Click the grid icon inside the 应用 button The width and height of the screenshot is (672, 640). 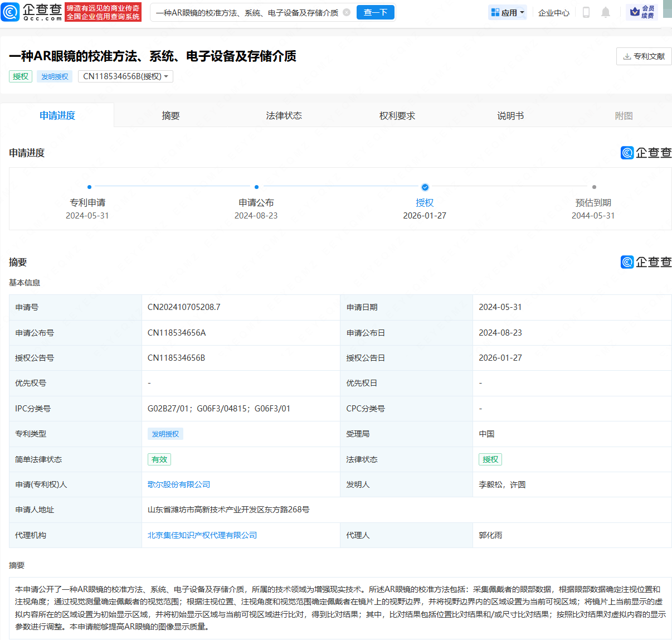point(495,12)
